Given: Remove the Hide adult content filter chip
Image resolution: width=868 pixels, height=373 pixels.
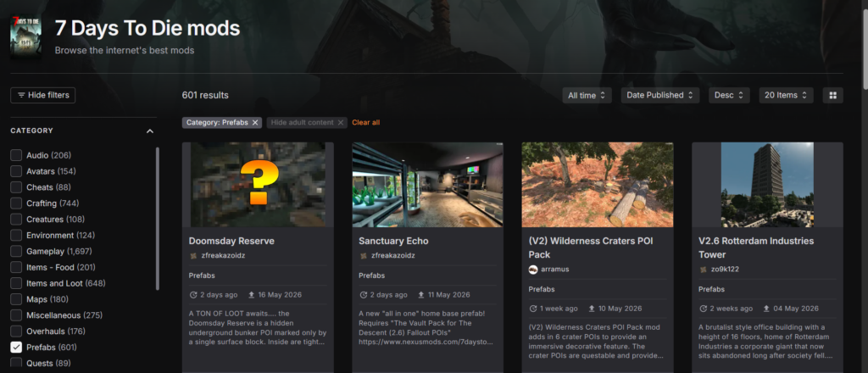Looking at the screenshot, I should (341, 122).
